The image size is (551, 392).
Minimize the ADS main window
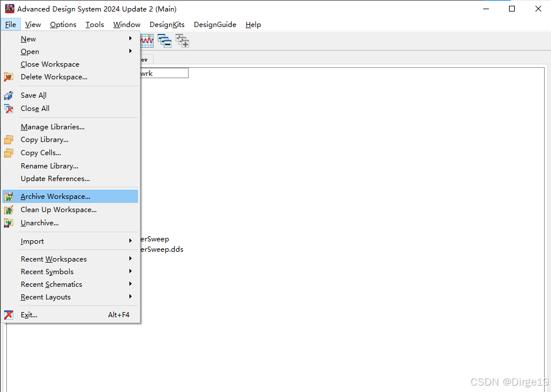pyautogui.click(x=486, y=9)
